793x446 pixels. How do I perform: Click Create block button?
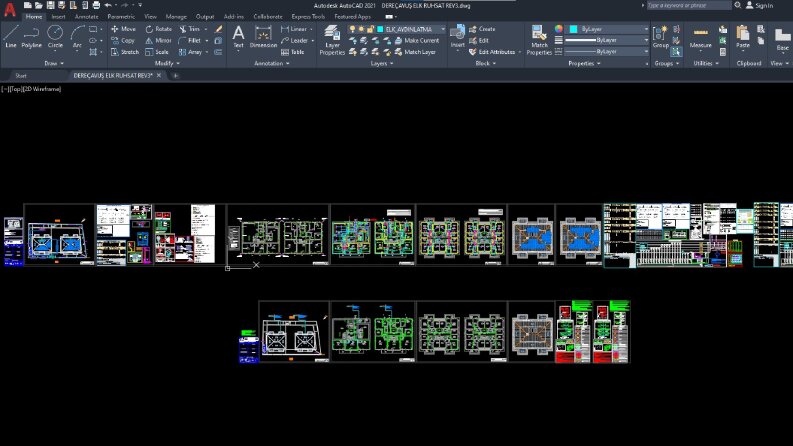tap(482, 29)
